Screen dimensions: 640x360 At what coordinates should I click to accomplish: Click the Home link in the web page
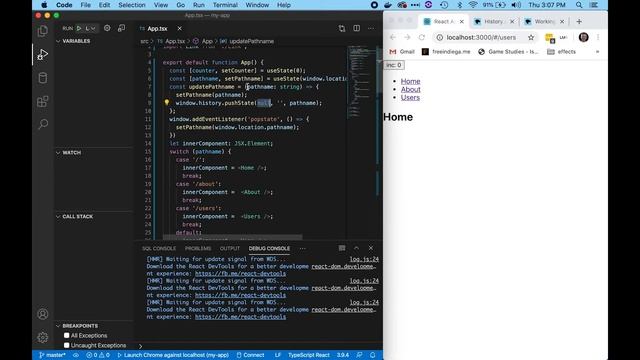click(x=410, y=81)
